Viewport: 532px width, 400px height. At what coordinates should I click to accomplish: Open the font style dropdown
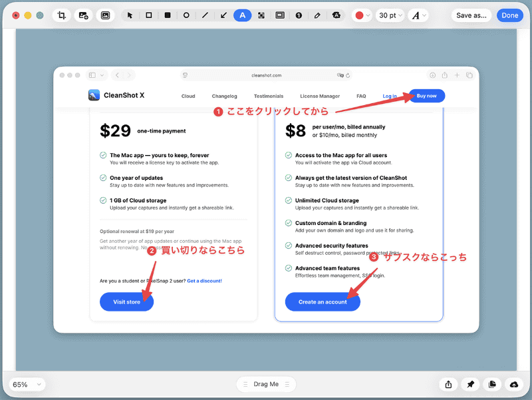tap(419, 15)
